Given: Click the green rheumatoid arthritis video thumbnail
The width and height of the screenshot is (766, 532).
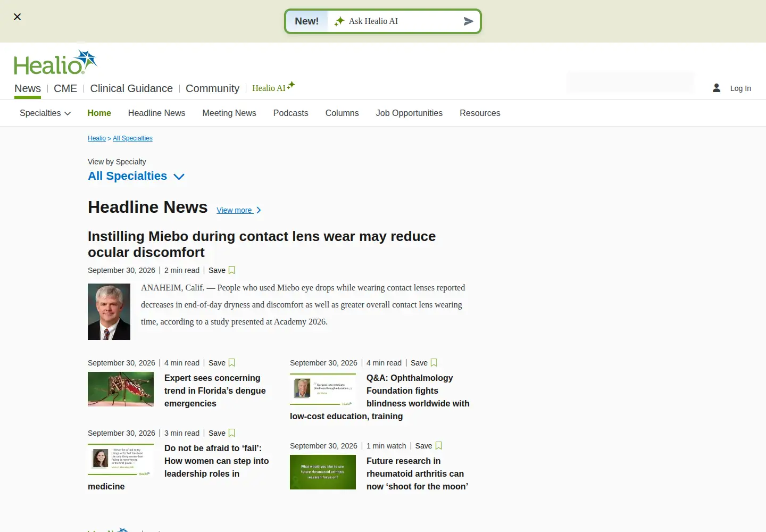Looking at the screenshot, I should [x=323, y=472].
